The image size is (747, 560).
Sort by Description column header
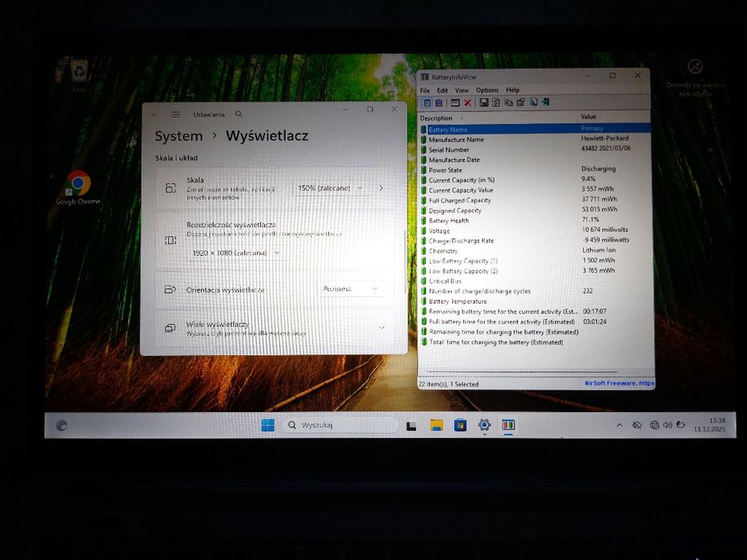pyautogui.click(x=498, y=118)
